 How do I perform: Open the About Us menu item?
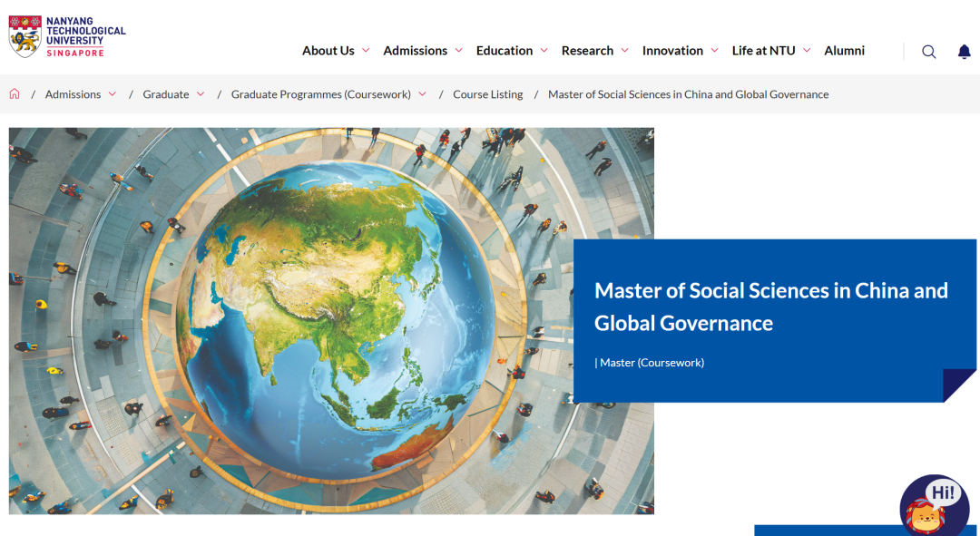click(328, 51)
